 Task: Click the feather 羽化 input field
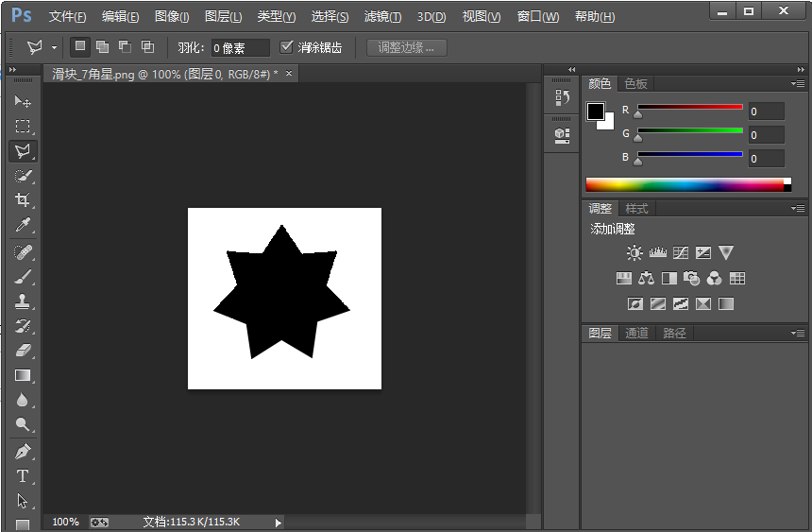pyautogui.click(x=240, y=47)
